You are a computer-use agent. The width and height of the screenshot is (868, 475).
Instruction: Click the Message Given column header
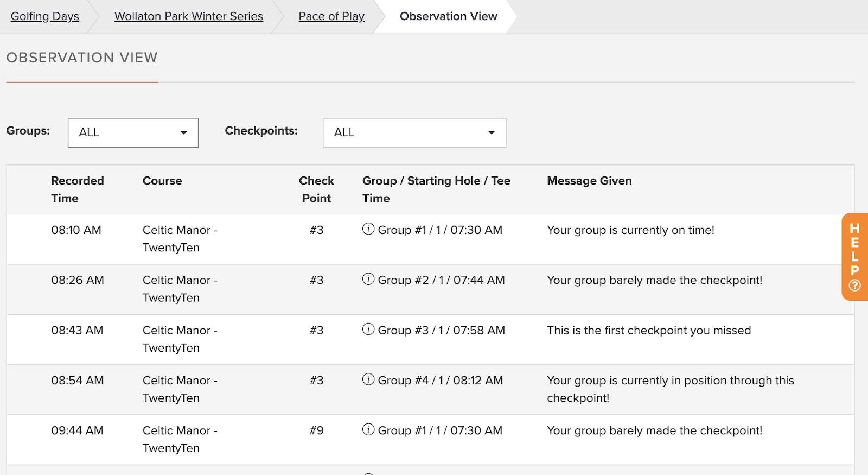point(589,181)
